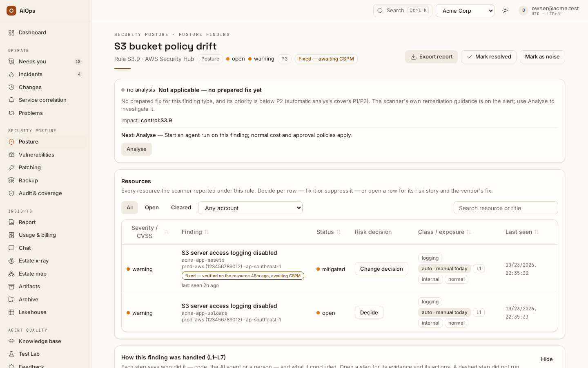This screenshot has height=368, width=588.
Task: Open the Any account filter dropdown
Action: tap(250, 208)
